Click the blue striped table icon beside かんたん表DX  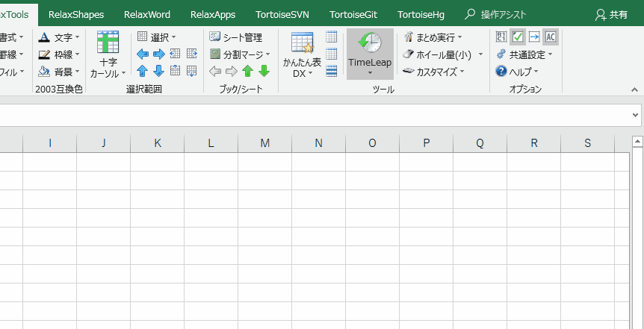(x=332, y=71)
